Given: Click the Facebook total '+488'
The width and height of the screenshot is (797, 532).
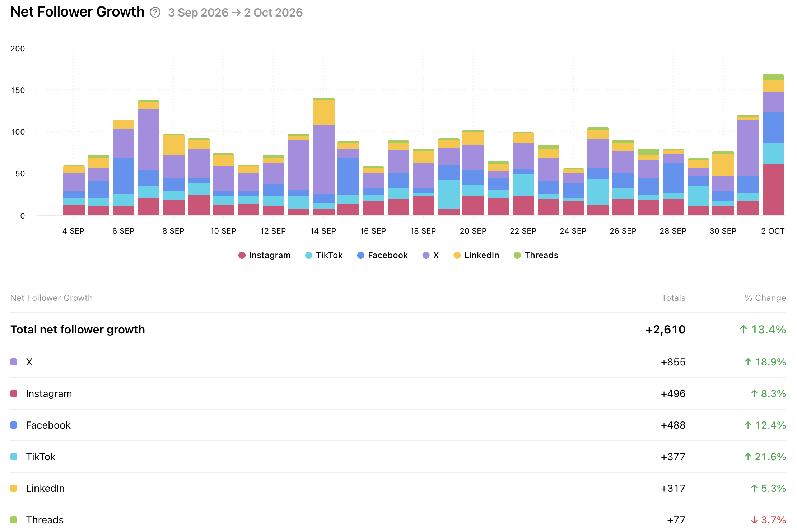Looking at the screenshot, I should point(673,425).
